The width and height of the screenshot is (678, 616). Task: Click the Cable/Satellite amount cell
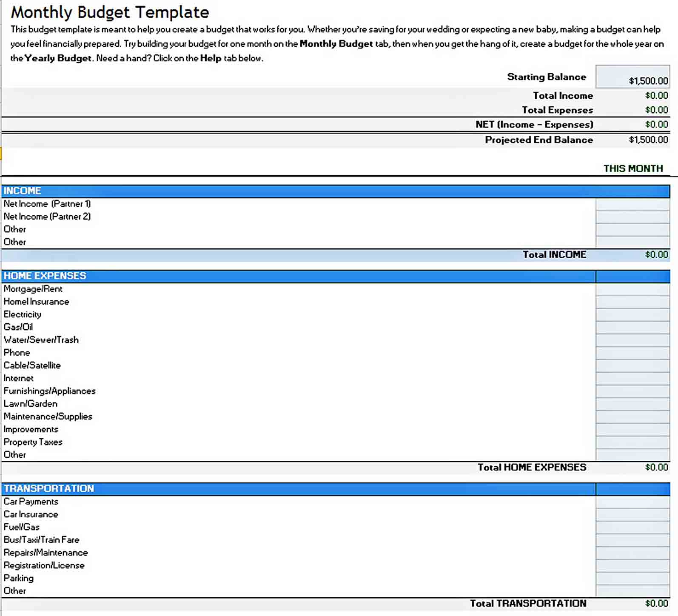[x=632, y=366]
